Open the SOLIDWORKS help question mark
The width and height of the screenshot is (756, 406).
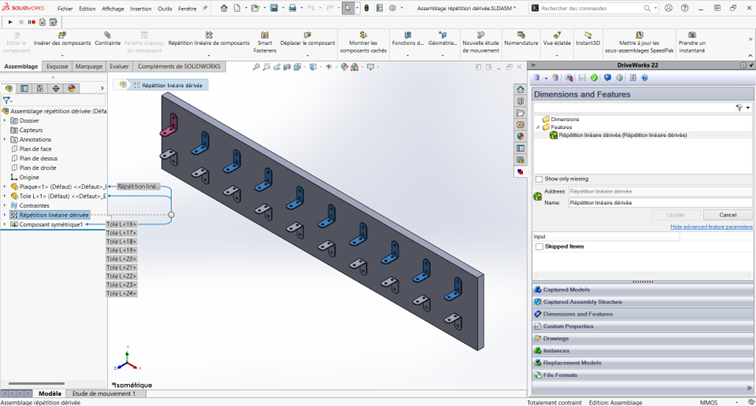point(685,8)
